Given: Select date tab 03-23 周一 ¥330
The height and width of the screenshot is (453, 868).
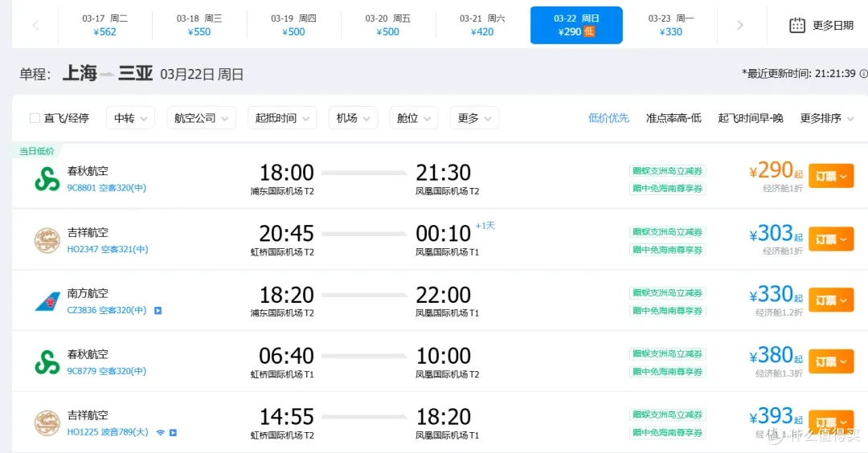Looking at the screenshot, I should [671, 25].
